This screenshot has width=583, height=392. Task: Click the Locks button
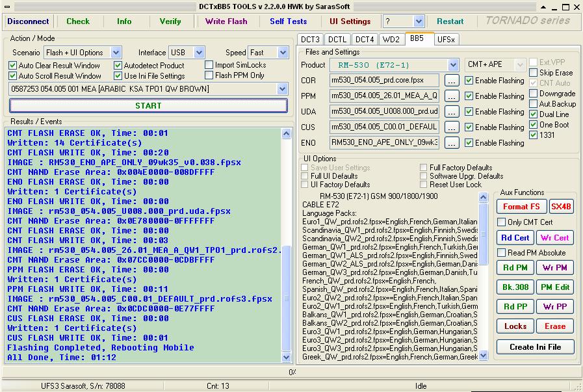tap(515, 326)
